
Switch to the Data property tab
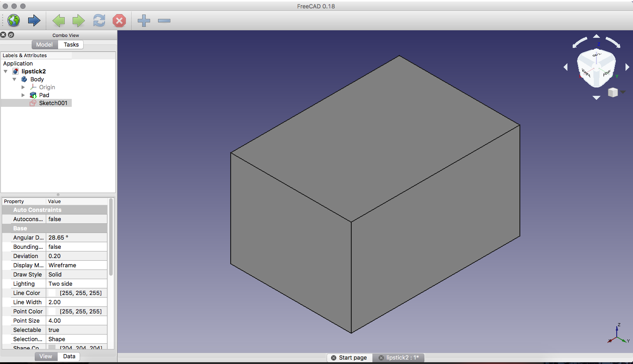[x=69, y=356]
